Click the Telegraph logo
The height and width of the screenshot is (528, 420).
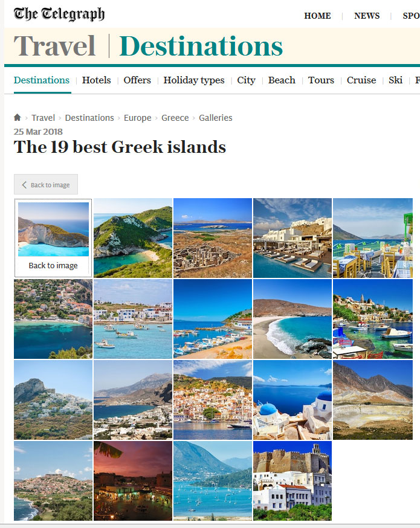(x=59, y=14)
